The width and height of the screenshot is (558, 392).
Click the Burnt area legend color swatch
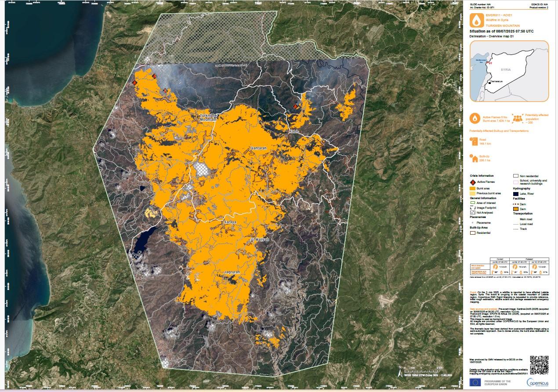point(473,188)
